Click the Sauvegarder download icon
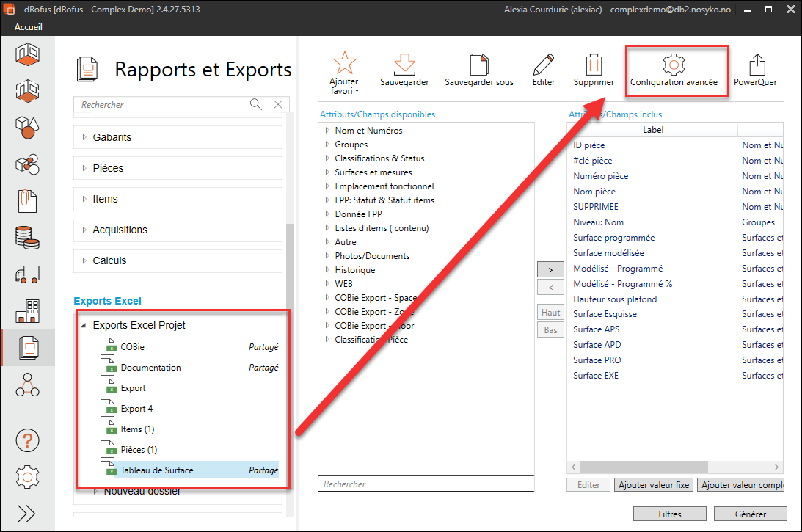The image size is (802, 532). click(404, 64)
